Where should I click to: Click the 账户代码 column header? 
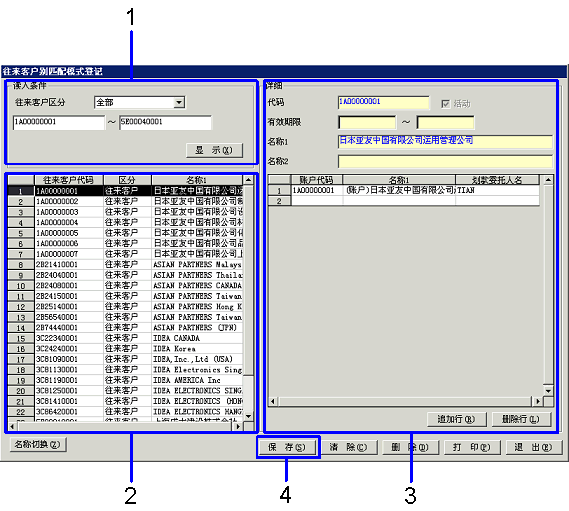point(316,180)
